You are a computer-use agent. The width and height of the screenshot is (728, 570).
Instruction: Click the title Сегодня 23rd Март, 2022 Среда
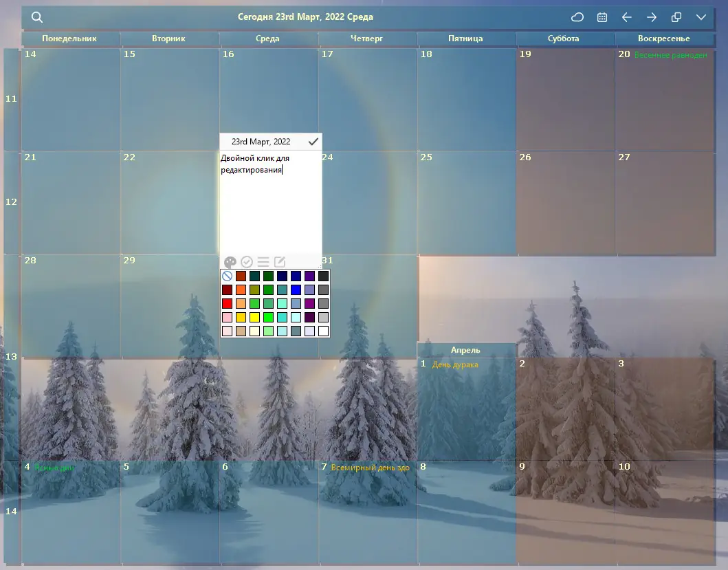[305, 17]
